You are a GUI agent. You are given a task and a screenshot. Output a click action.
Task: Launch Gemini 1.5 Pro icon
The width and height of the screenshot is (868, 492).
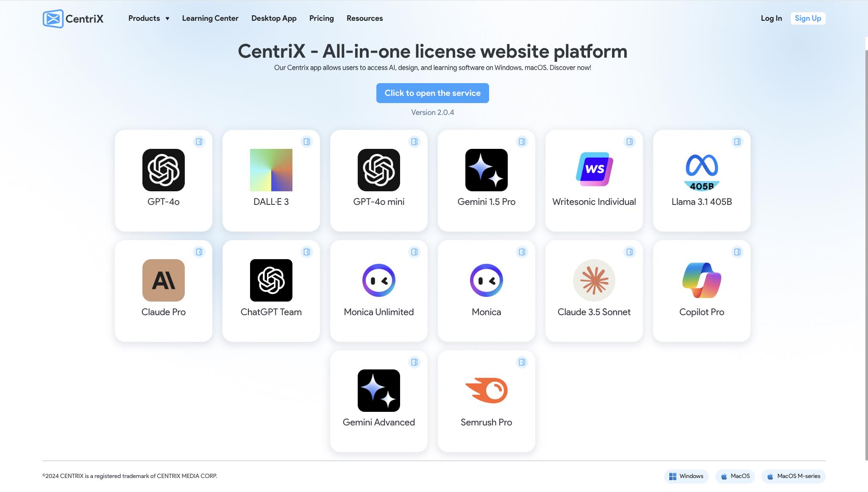pos(486,170)
